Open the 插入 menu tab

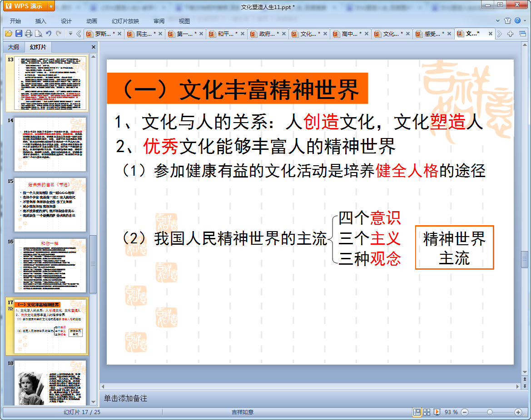pos(40,21)
